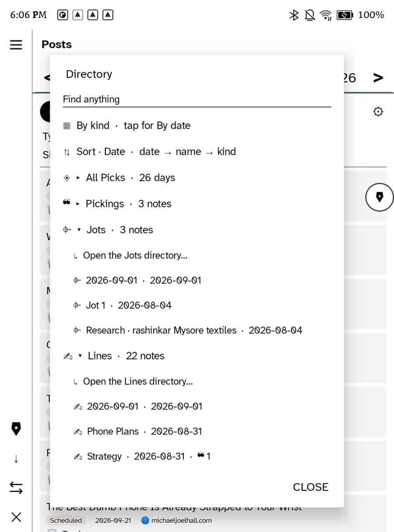Viewport: 394px width, 532px height.
Task: Tap the settings gear icon
Action: (378, 112)
